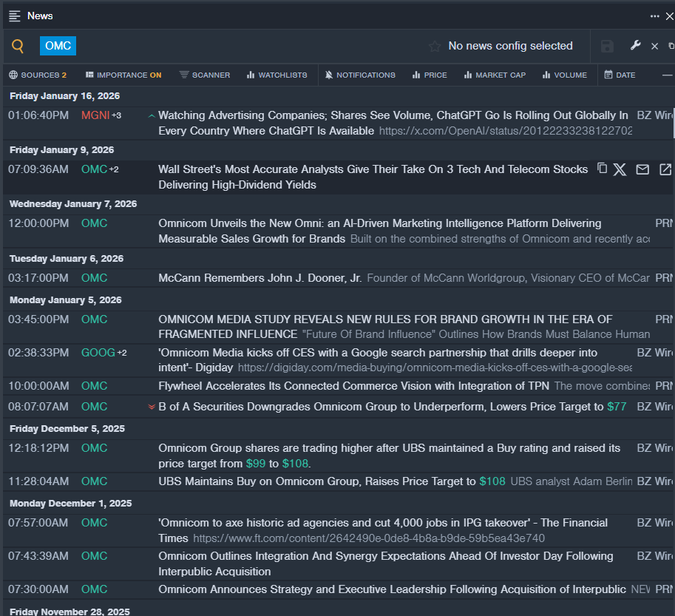Open news settings wrench icon
The width and height of the screenshot is (675, 616).
coord(635,46)
